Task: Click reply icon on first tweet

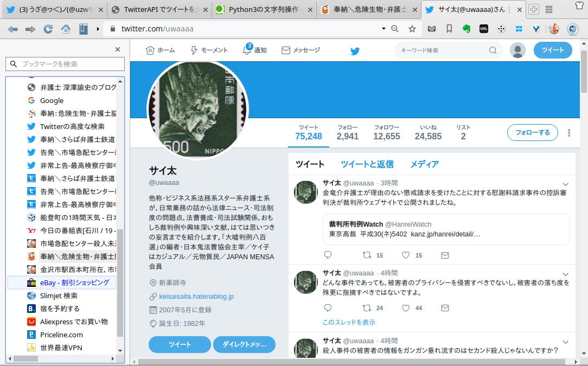Action: click(x=328, y=255)
